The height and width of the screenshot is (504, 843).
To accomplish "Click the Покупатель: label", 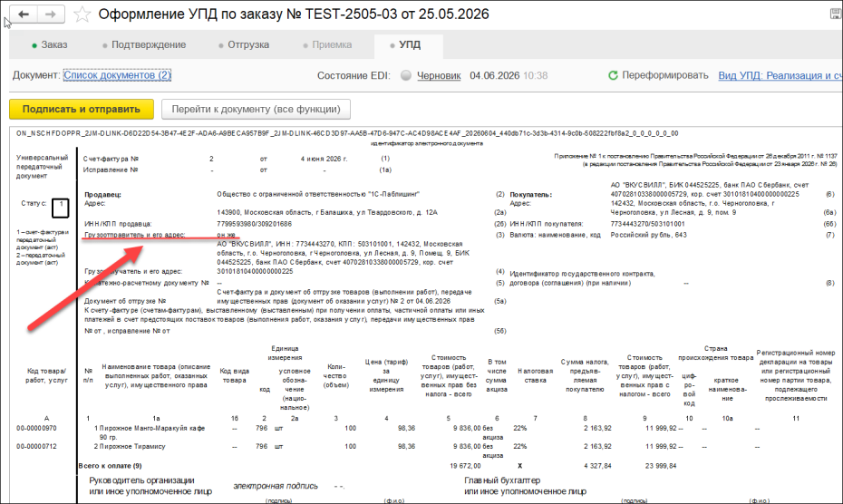I will point(530,195).
